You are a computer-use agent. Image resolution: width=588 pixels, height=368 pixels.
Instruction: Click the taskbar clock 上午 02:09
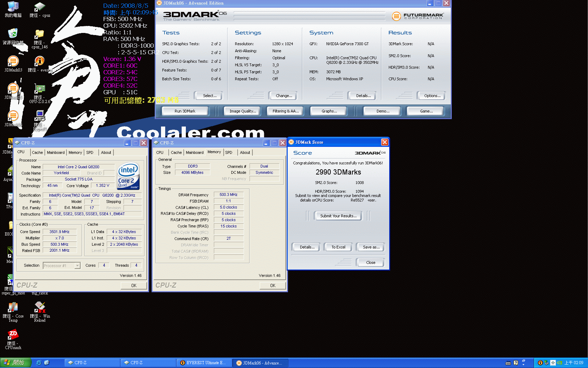tap(574, 363)
